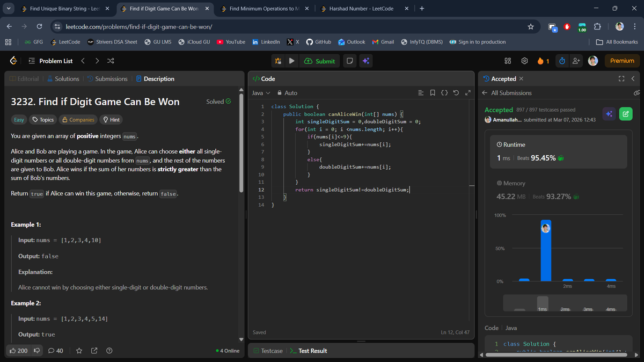This screenshot has height=362, width=644.
Task: Open the notes icon beside Submit
Action: (x=349, y=61)
